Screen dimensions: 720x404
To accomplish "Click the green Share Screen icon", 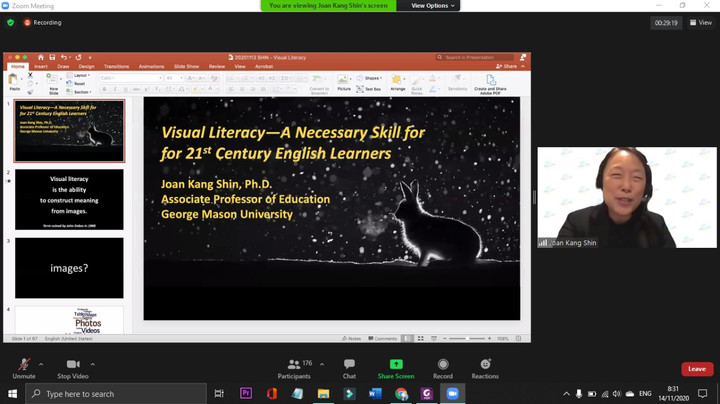I will [x=396, y=366].
